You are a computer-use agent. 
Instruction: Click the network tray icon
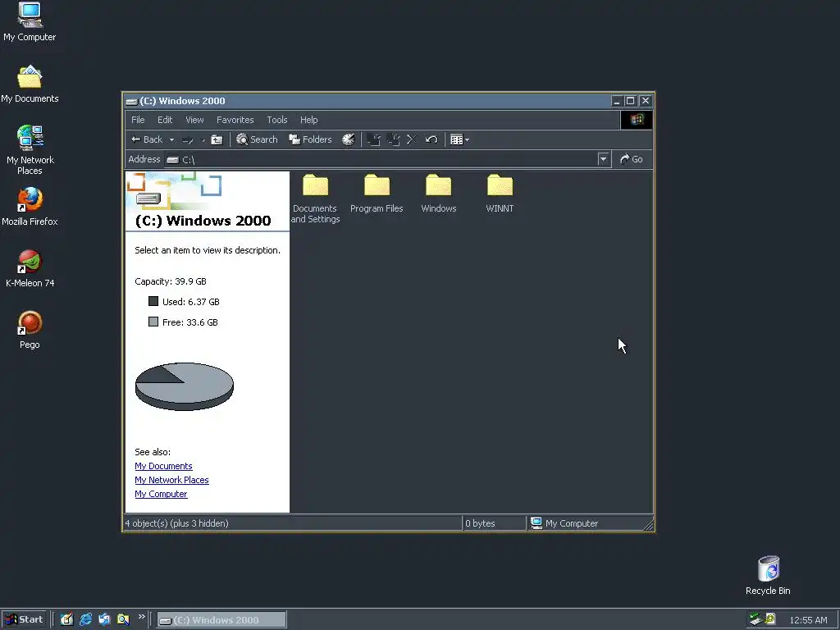click(756, 619)
